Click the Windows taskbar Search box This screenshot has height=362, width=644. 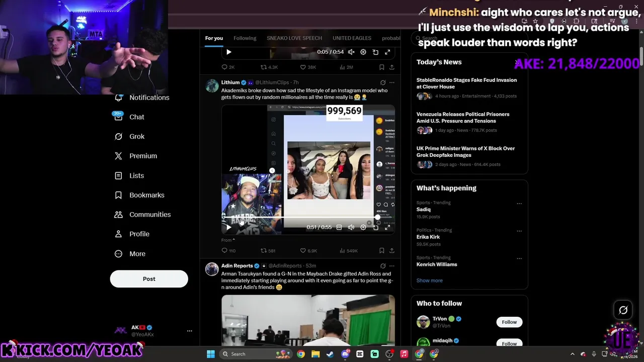[255, 354]
